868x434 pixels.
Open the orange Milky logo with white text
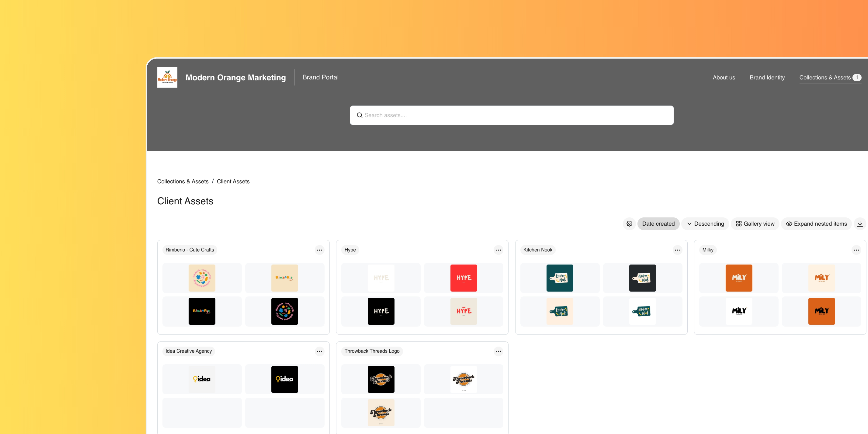point(739,278)
